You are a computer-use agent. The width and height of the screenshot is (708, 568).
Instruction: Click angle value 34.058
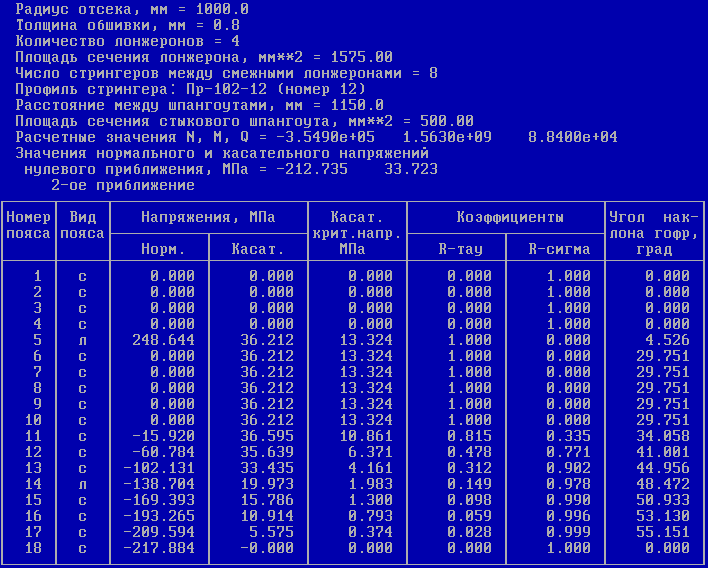(663, 436)
